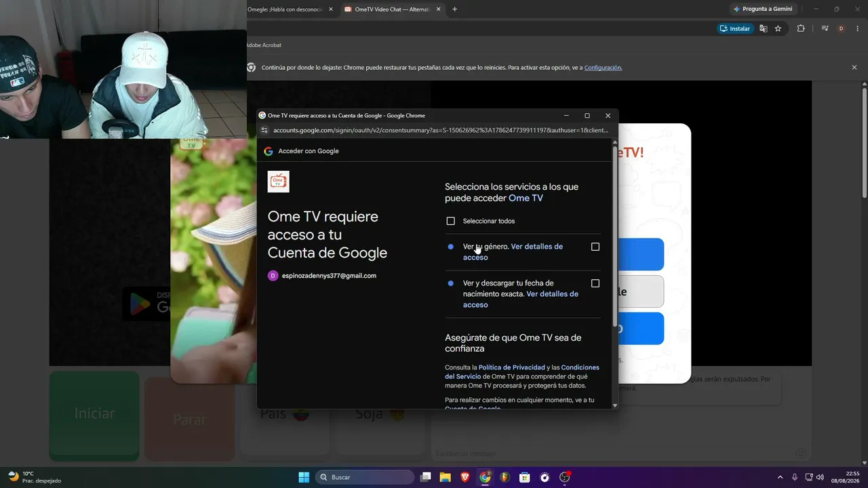The width and height of the screenshot is (868, 488).
Task: Open the Chrome extensions puzzle icon
Action: 801,28
